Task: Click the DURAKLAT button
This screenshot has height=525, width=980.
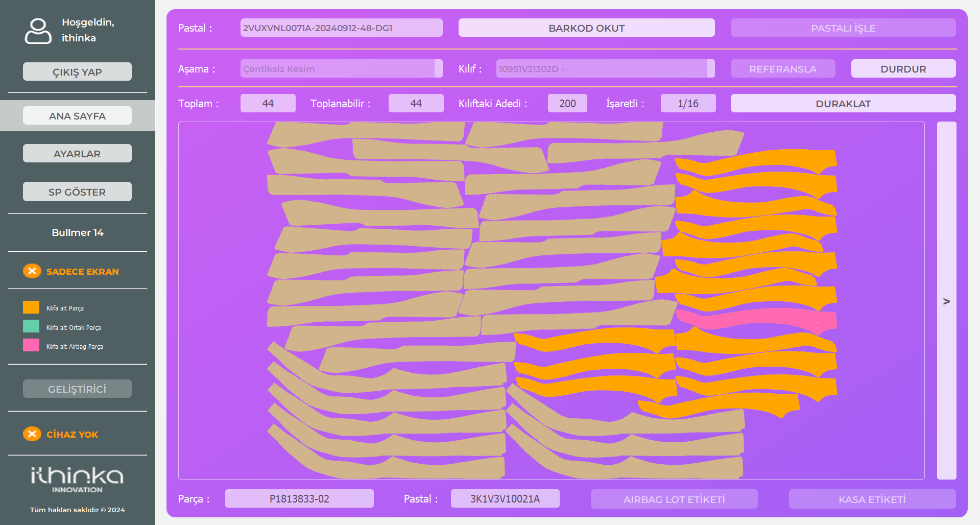Action: pyautogui.click(x=843, y=104)
